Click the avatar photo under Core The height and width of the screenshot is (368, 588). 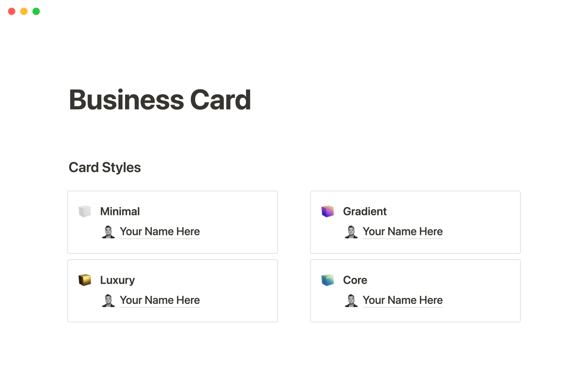[351, 301]
